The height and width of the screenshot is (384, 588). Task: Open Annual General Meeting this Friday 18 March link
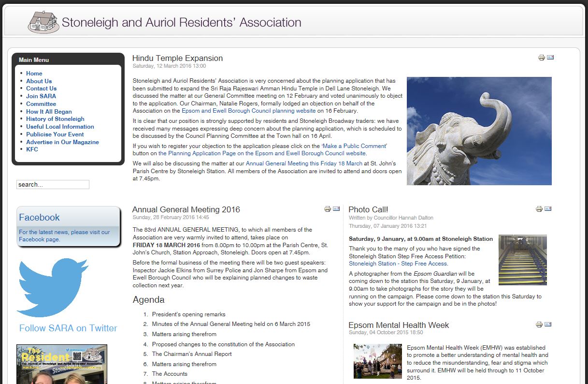tap(304, 163)
